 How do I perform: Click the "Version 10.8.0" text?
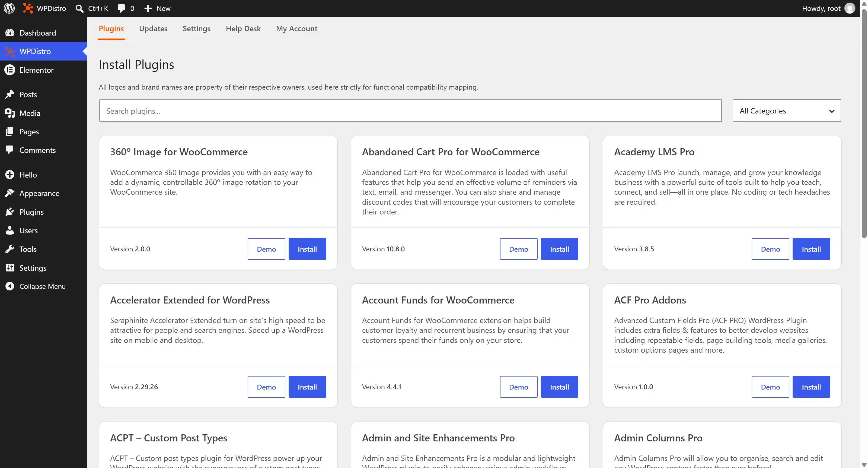[x=383, y=249]
